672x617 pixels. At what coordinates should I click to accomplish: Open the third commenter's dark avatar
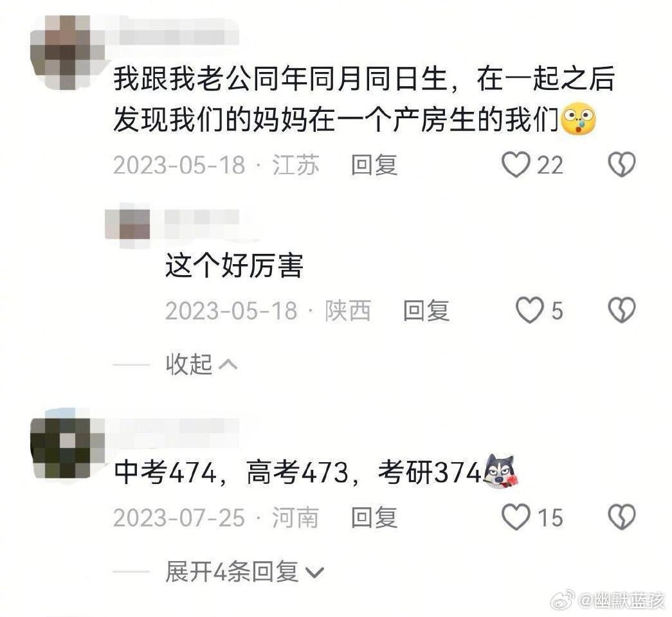68,448
